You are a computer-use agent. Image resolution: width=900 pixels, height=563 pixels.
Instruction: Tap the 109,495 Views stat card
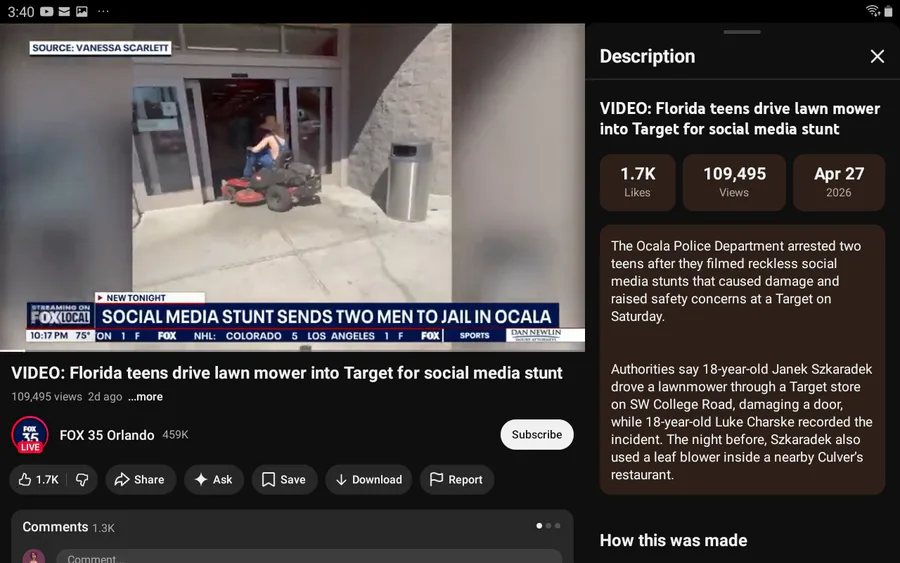[x=734, y=182]
